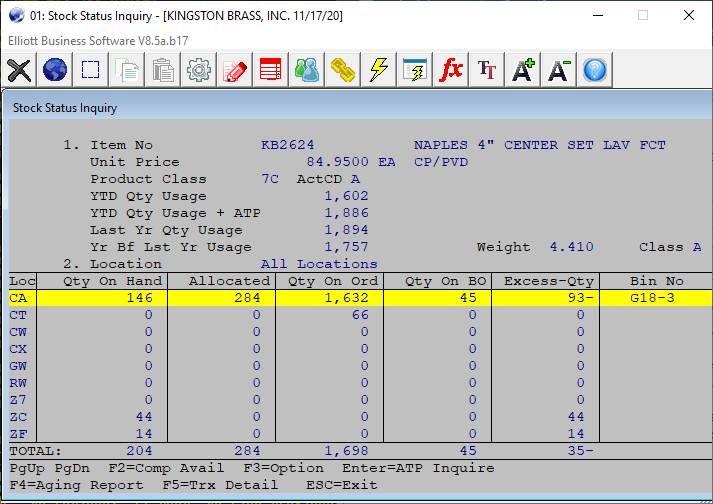Click the Excess-Qty column header

tap(549, 281)
